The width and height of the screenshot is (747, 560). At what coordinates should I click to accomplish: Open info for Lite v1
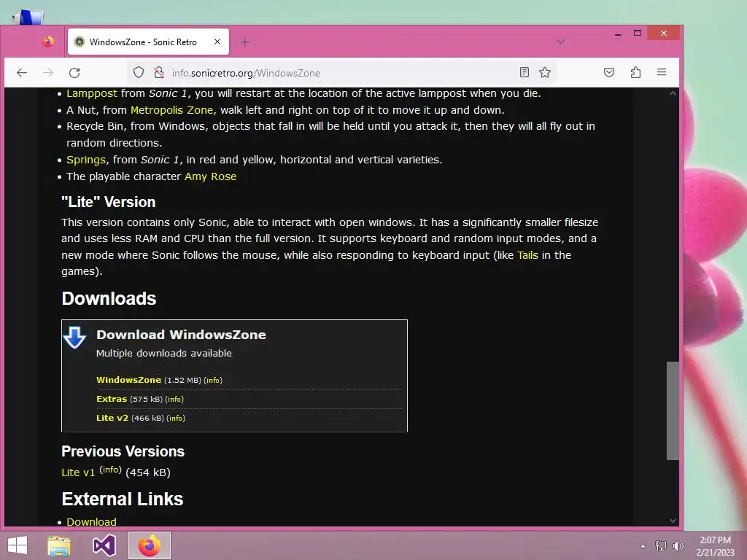110,470
